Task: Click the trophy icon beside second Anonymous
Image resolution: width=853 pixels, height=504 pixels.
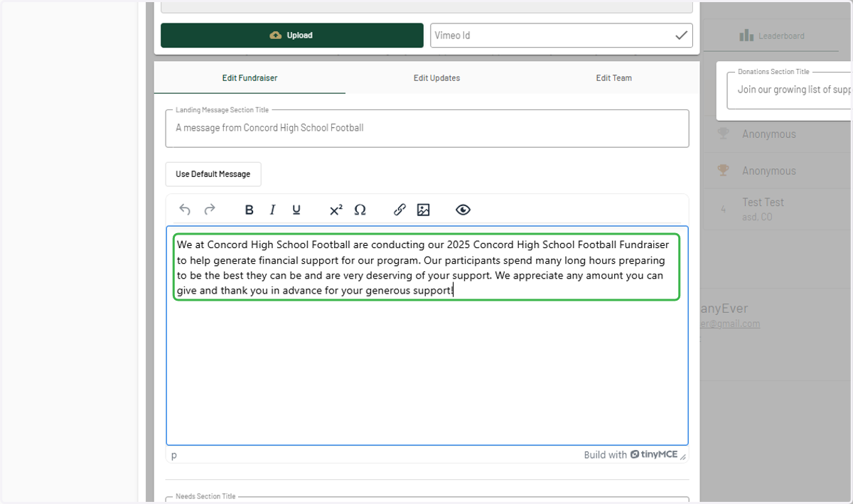Action: click(x=724, y=171)
